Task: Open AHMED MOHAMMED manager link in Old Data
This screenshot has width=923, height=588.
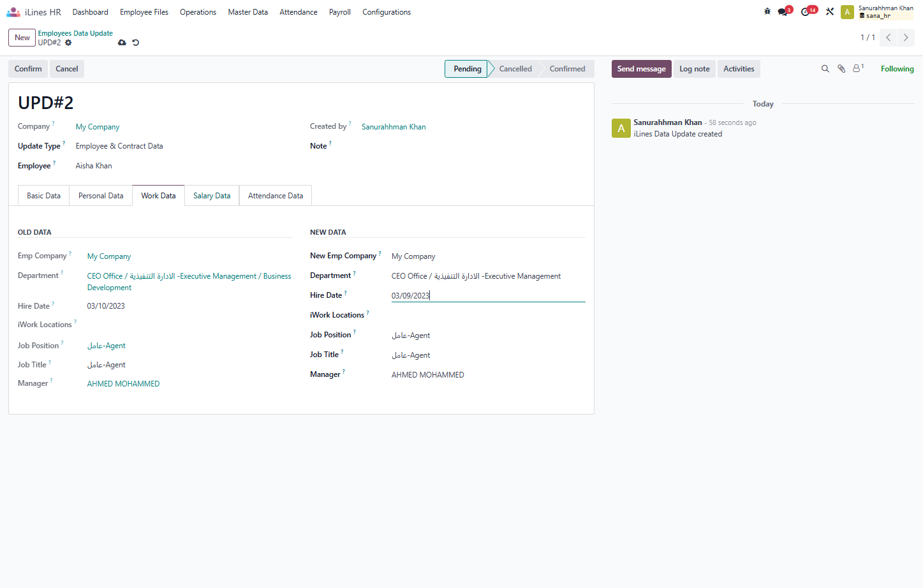Action: 124,384
